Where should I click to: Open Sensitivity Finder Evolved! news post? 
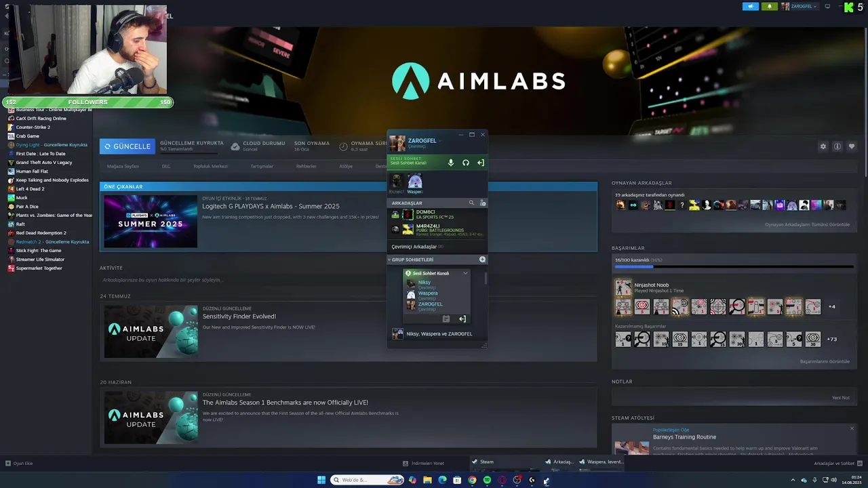239,317
